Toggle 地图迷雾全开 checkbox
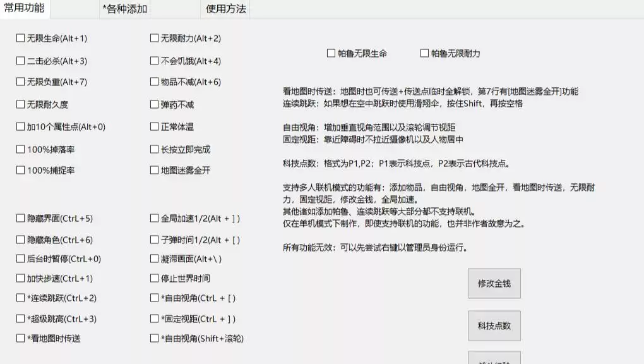Screen dimensions: 644x364 [155, 170]
